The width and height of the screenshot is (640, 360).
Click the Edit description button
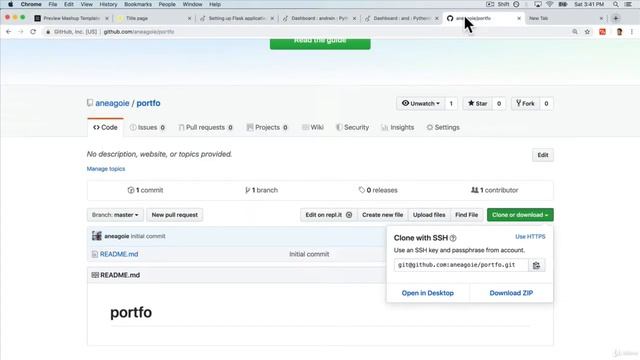click(x=542, y=155)
